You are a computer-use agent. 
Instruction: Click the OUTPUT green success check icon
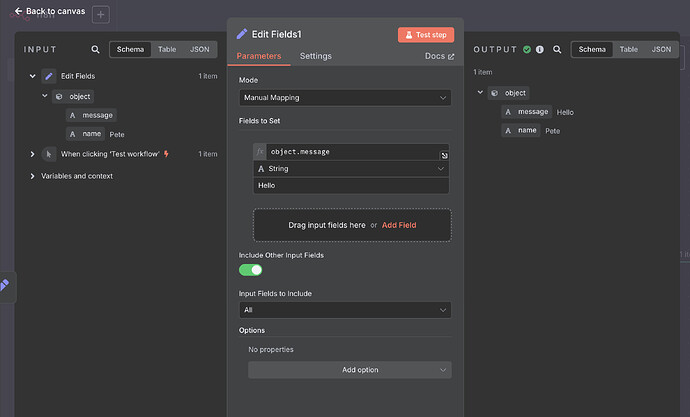(527, 49)
